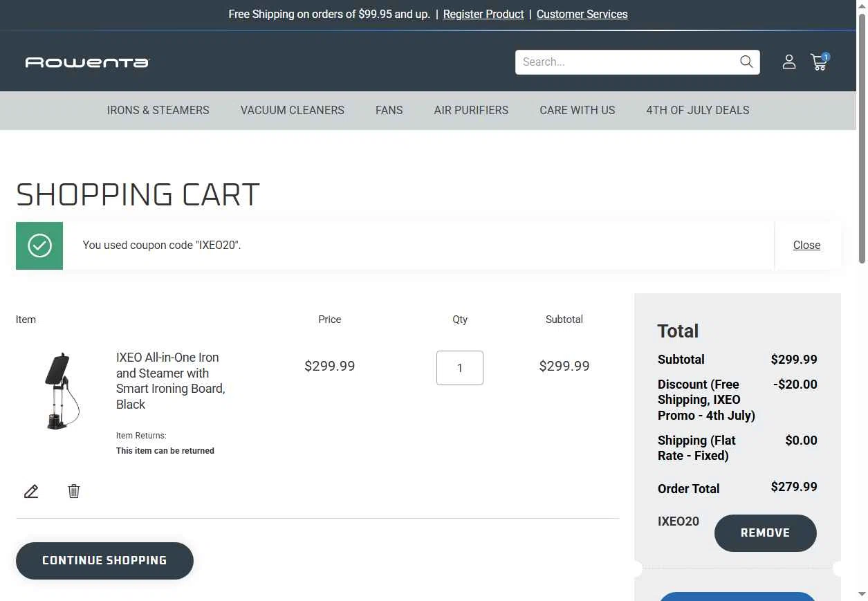The image size is (868, 601).
Task: Click the item price $299.99 in Price column
Action: (x=330, y=366)
